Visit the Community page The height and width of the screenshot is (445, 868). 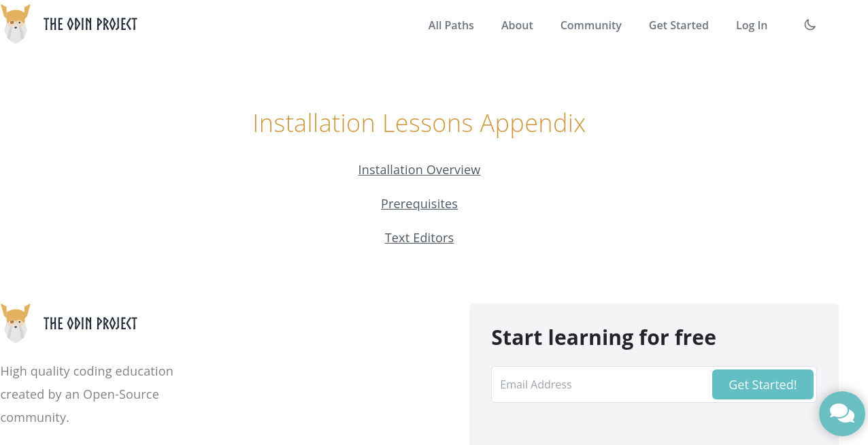590,25
